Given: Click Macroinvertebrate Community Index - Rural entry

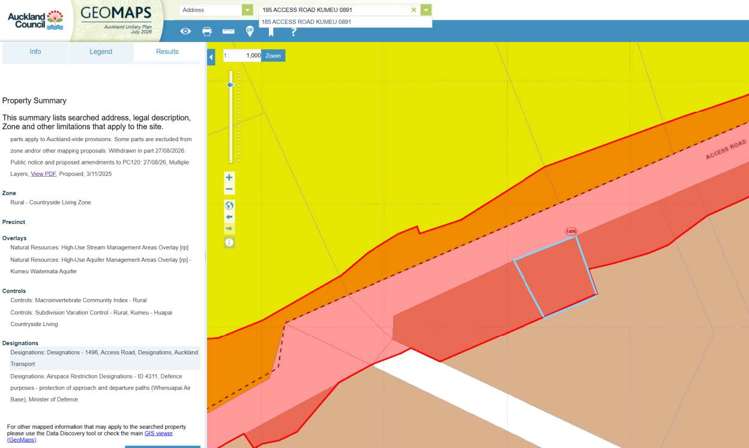Looking at the screenshot, I should coord(78,300).
